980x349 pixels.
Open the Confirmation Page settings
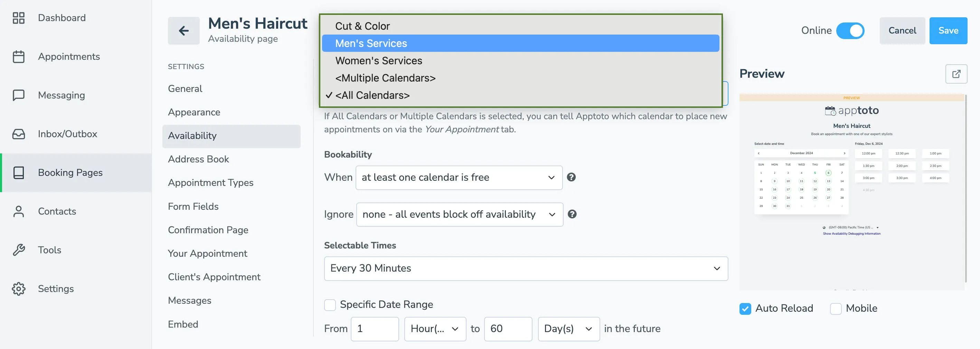[208, 230]
